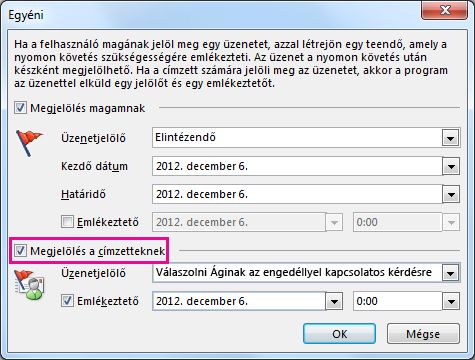Open the Elintézendő flag dropdown arrow
This screenshot has width=475, height=360.
[x=451, y=138]
